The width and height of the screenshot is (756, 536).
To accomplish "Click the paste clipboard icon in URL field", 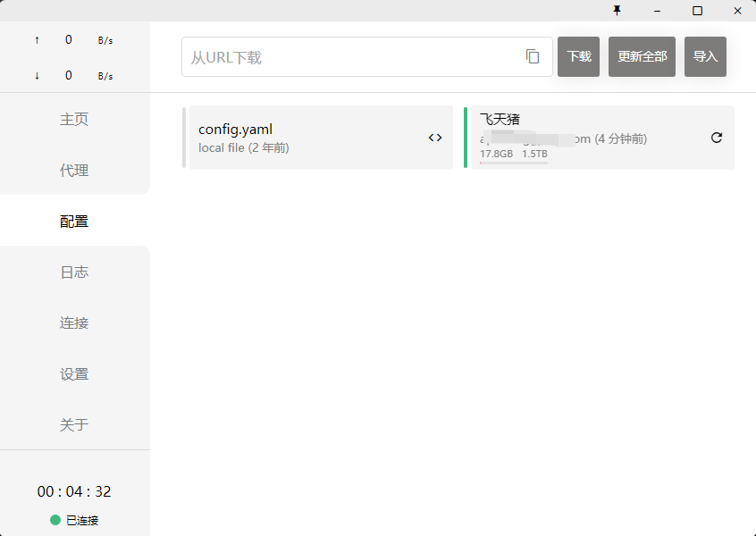I will pos(533,56).
